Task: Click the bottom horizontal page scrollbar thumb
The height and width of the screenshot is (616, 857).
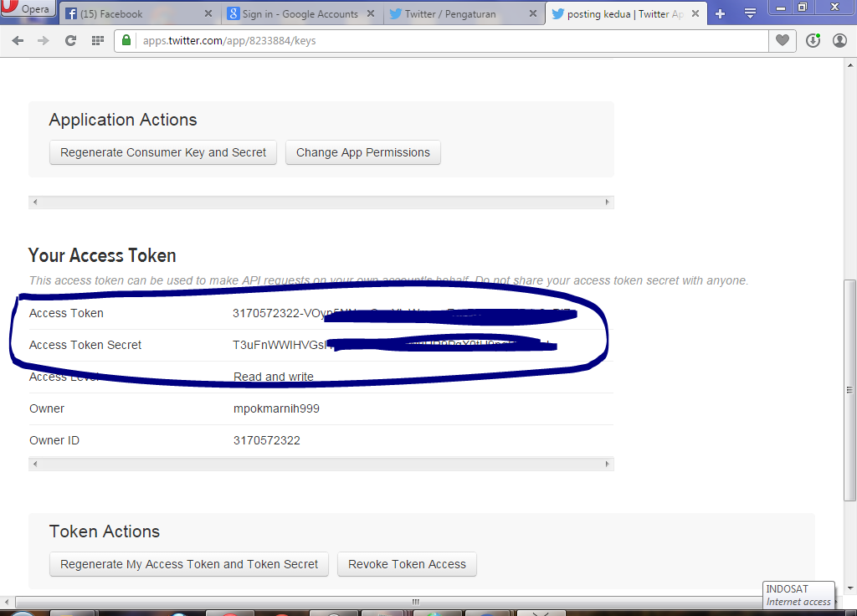Action: tap(415, 601)
